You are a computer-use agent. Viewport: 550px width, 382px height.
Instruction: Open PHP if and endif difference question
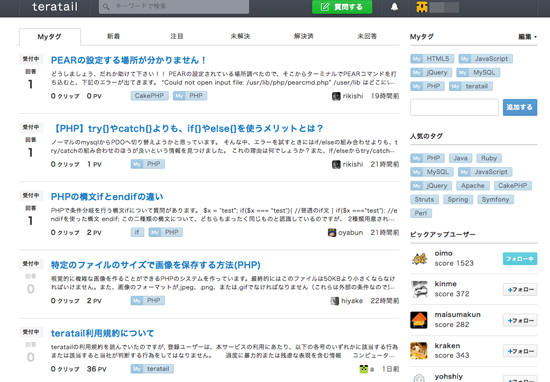click(x=107, y=196)
